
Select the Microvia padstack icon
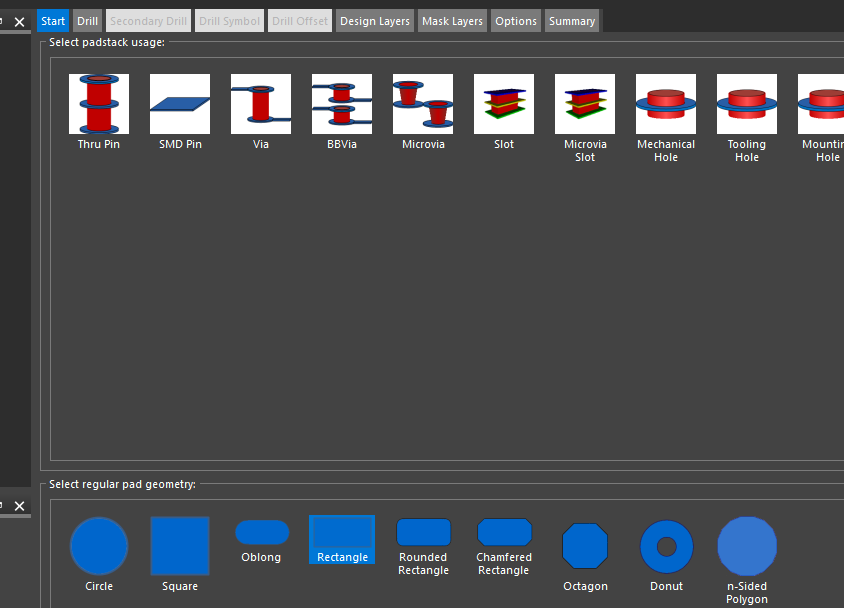[423, 104]
